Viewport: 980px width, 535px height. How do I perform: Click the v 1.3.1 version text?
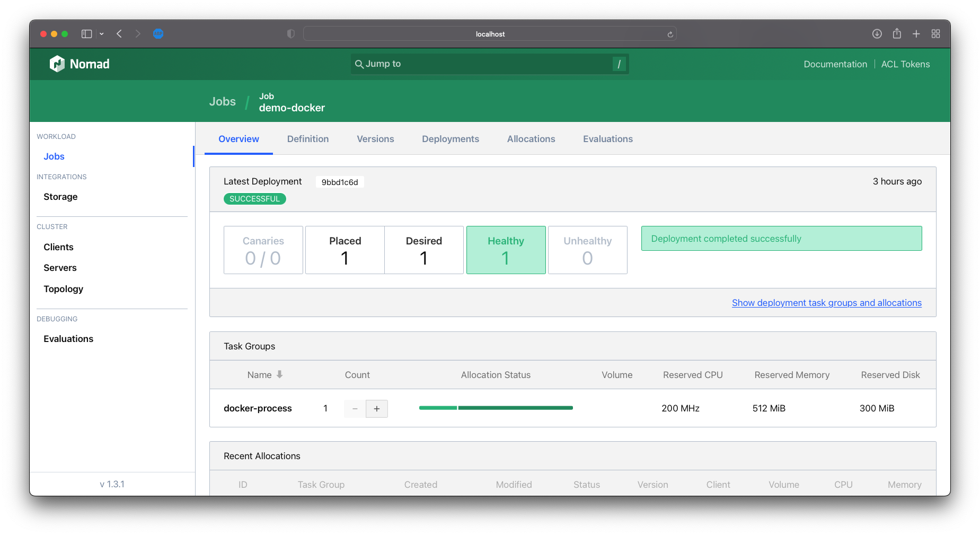tap(112, 484)
